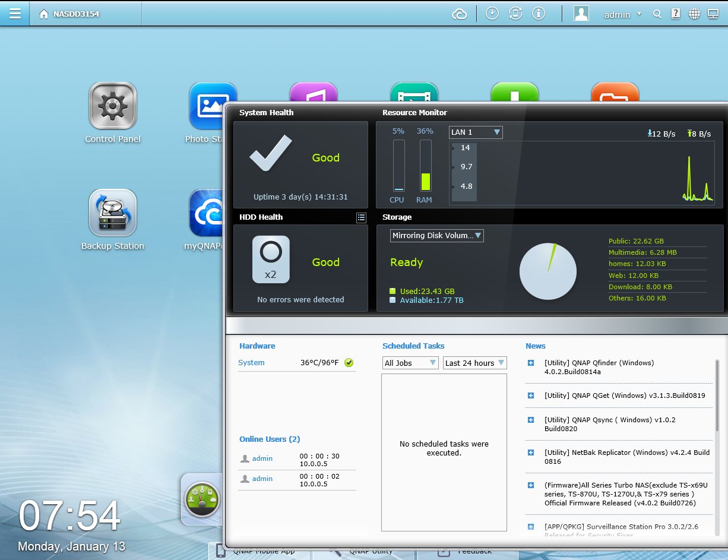This screenshot has width=728, height=560.
Task: Click the RAM usage bar
Action: [425, 165]
